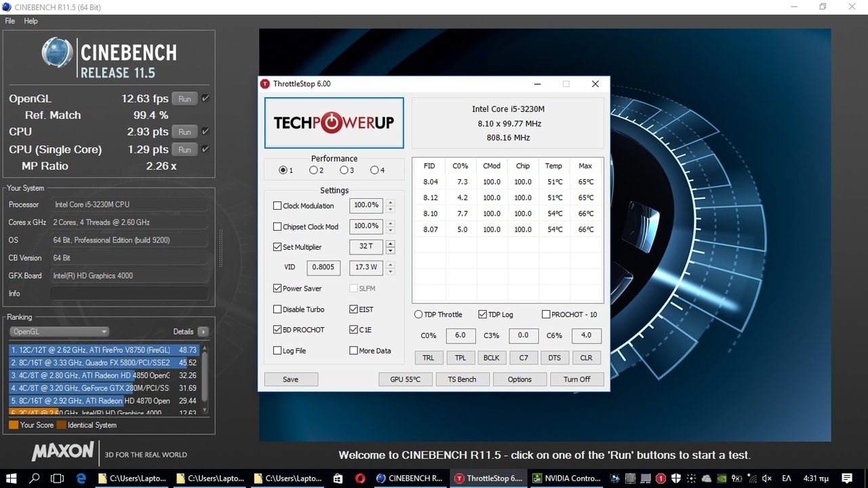Click the CINEBENCH title bar icon
The height and width of the screenshot is (488, 868).
pos(5,6)
